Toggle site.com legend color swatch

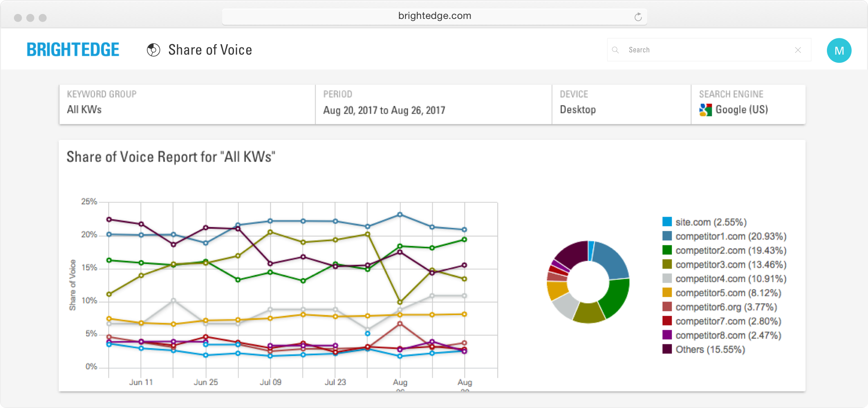(667, 222)
